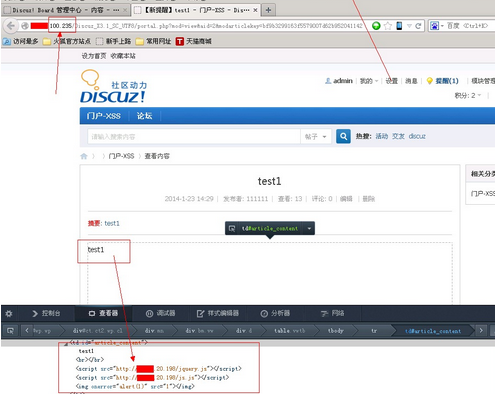Screen dimensions: 495x394
Task: Close the Discuz! Board 管理中心 tab
Action: coord(125,10)
